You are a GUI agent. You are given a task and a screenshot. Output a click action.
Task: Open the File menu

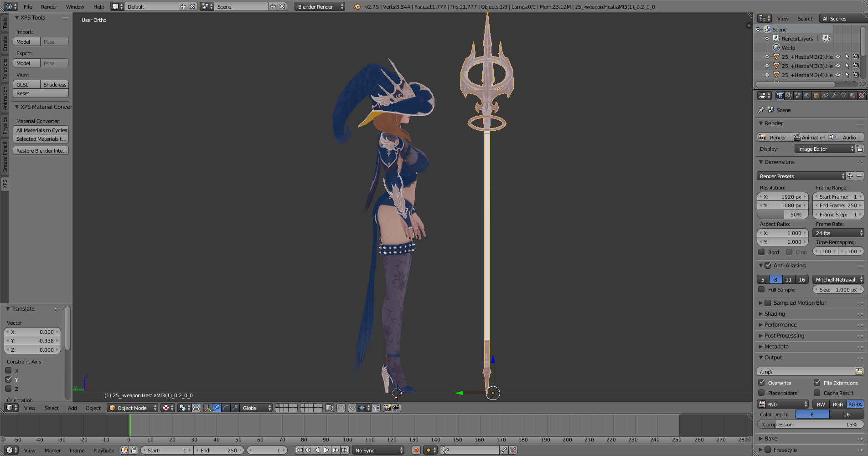pyautogui.click(x=28, y=6)
